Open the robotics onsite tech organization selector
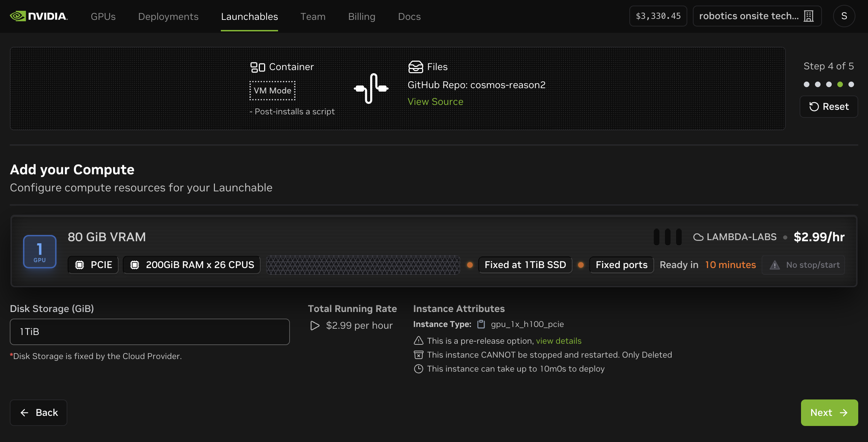The height and width of the screenshot is (442, 868). coord(756,16)
